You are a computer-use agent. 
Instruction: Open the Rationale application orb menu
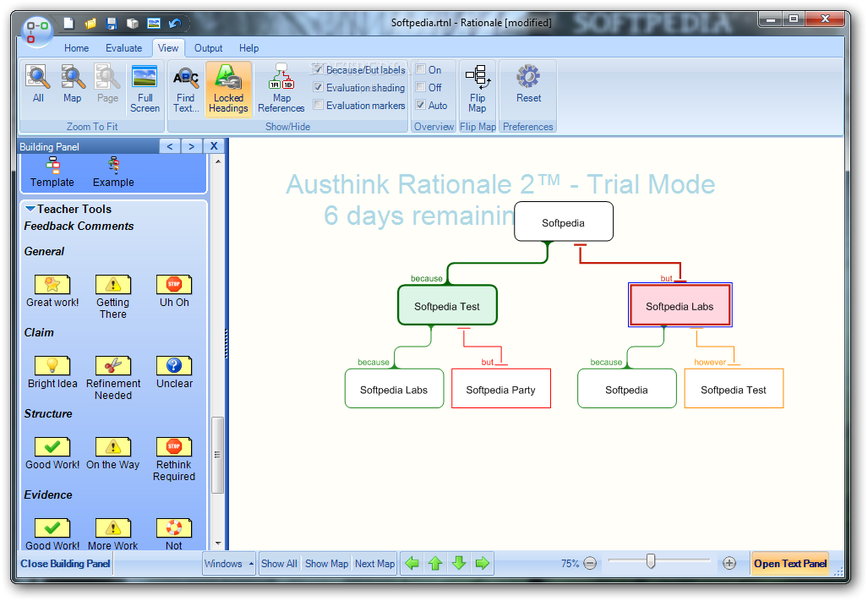[36, 31]
